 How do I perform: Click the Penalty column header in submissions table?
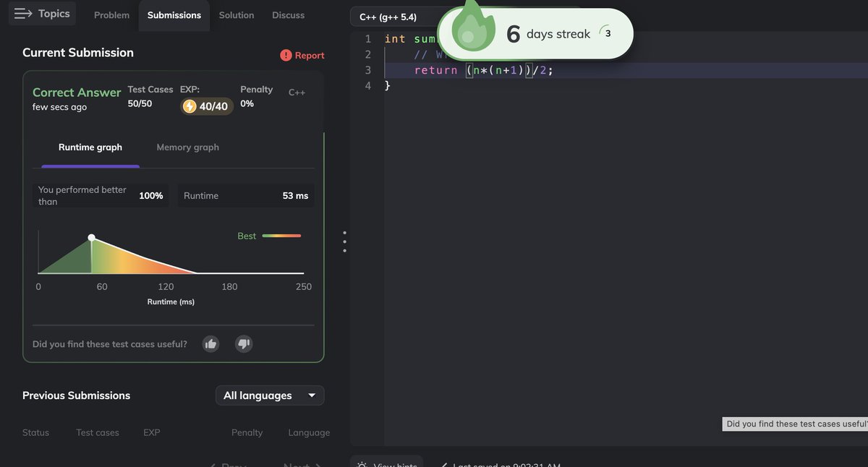click(x=247, y=432)
